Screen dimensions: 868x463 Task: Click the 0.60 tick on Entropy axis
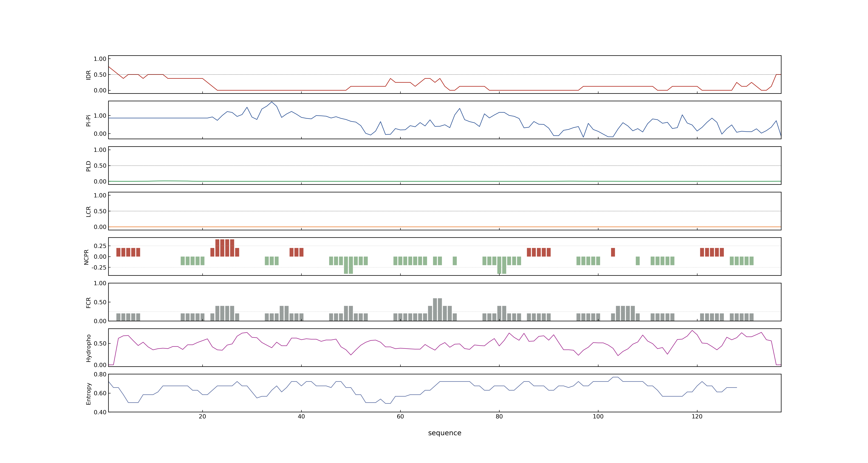click(100, 393)
